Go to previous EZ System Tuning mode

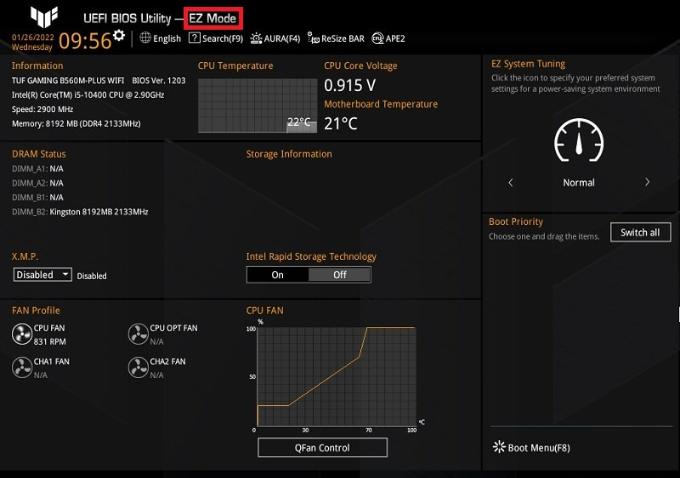coord(510,183)
